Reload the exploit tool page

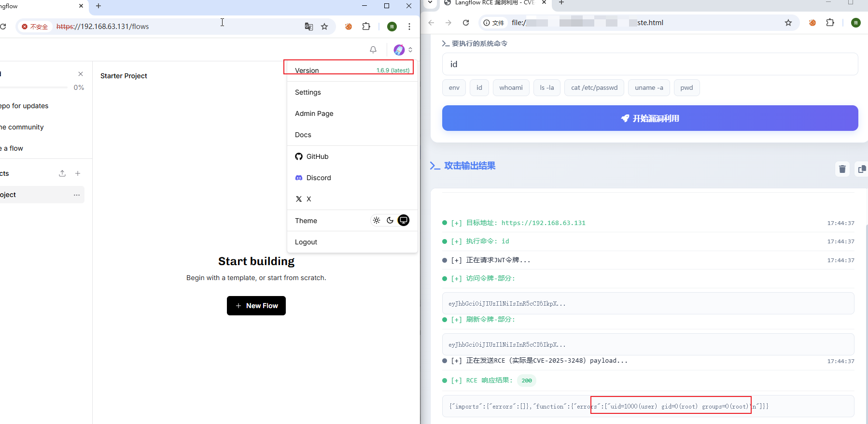tap(466, 23)
